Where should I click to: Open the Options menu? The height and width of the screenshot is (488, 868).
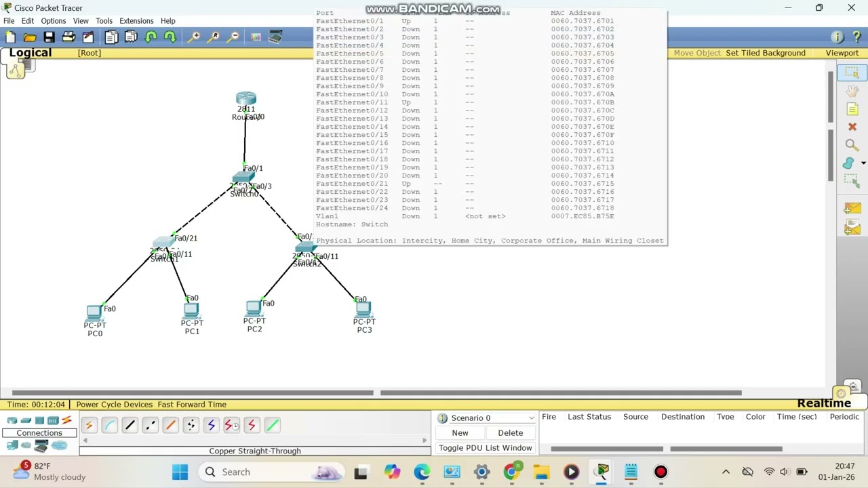[x=54, y=21]
